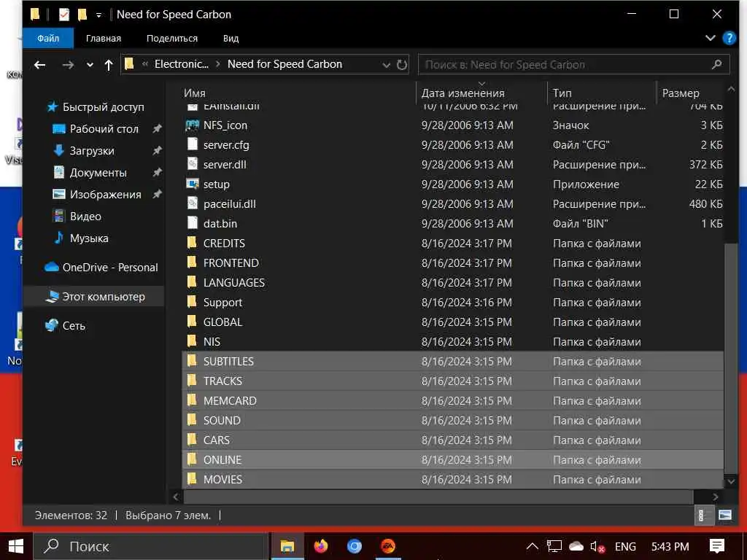Screen dimensions: 747x560
Task: Select the paceilui.dll file icon
Action: tap(192, 203)
